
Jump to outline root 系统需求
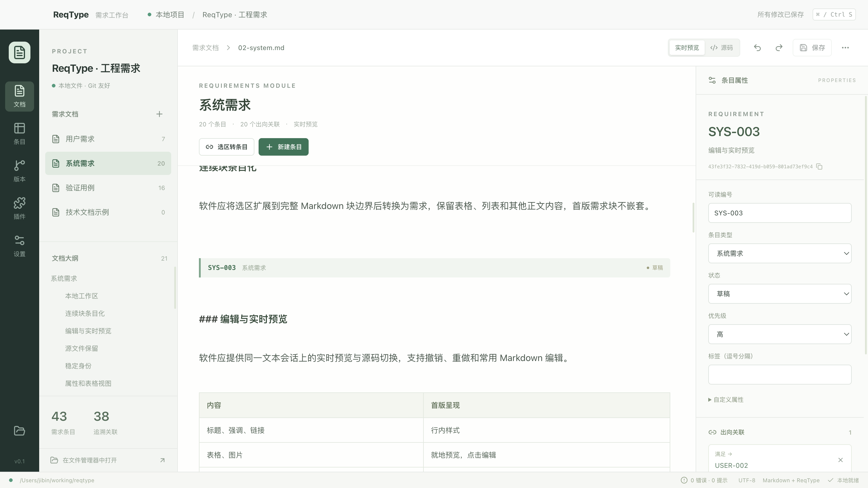(x=64, y=278)
